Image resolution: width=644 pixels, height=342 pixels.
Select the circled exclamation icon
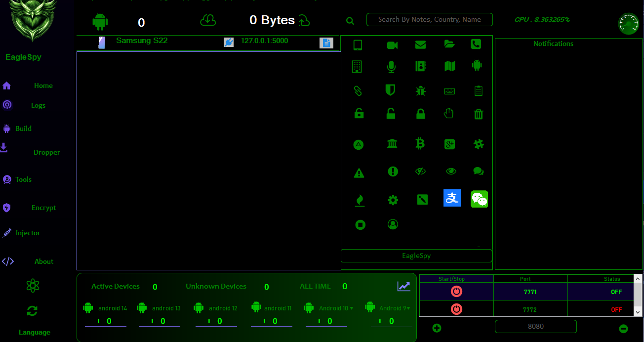(393, 171)
